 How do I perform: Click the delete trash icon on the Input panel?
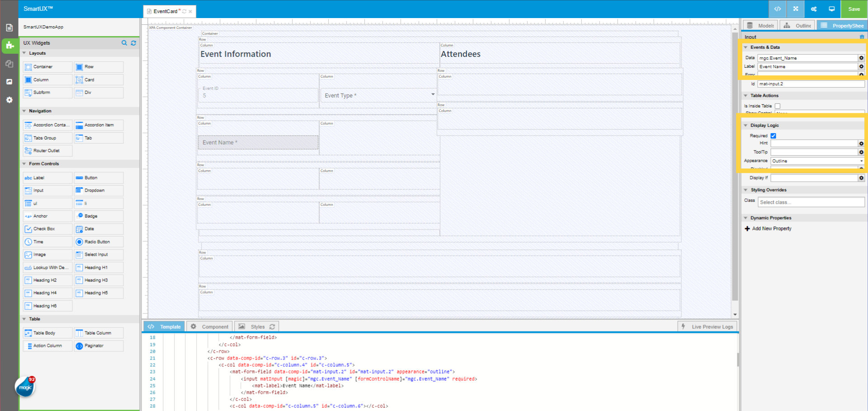point(861,37)
